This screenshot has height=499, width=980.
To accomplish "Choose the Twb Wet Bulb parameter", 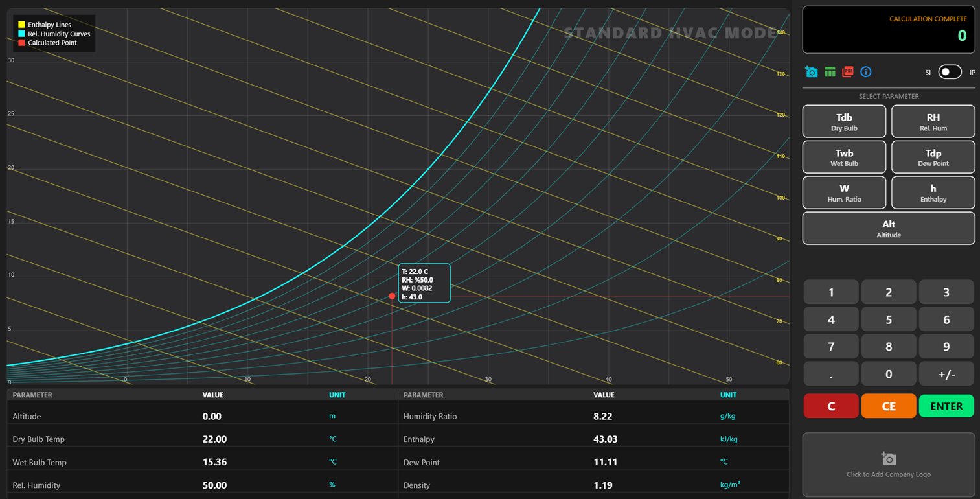I will click(844, 157).
